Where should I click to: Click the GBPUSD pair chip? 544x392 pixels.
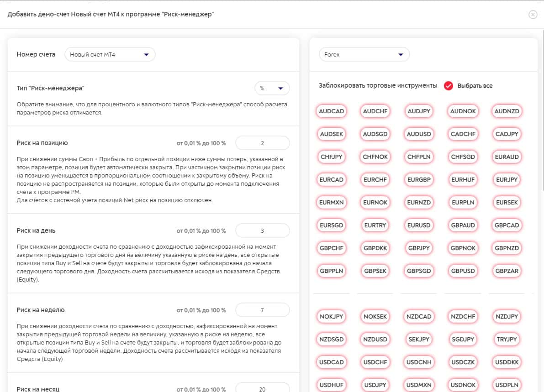point(463,272)
